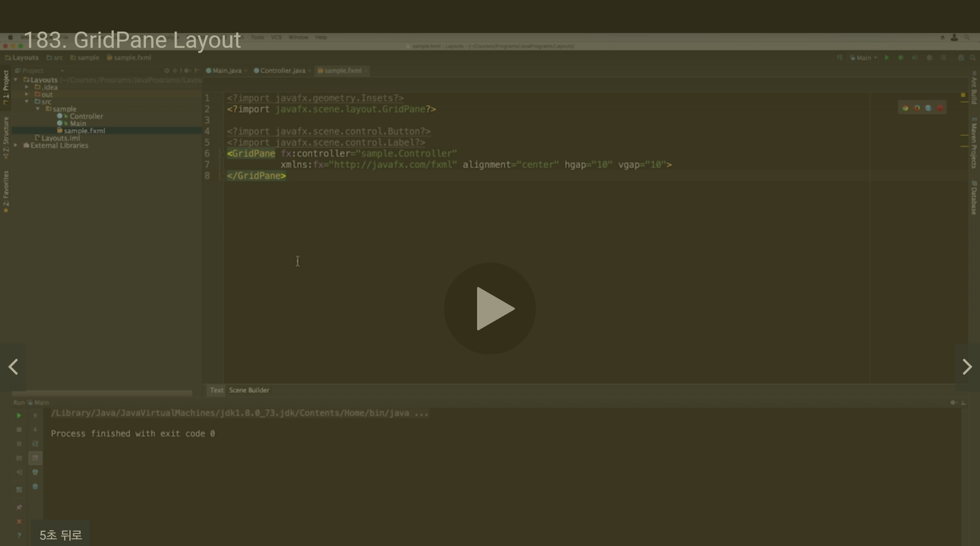This screenshot has height=546, width=980.
Task: Expand External Libraries node
Action: (x=16, y=145)
